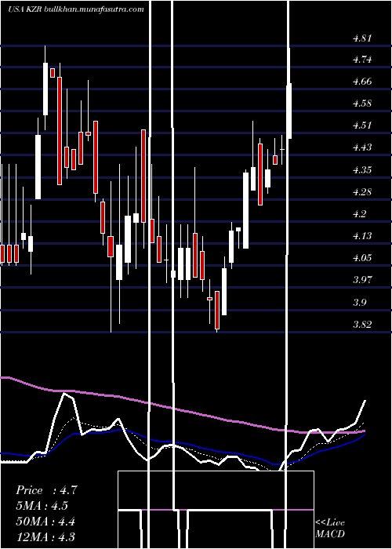
Task: Click the 'Price : 4.7' readout
Action: point(46,490)
